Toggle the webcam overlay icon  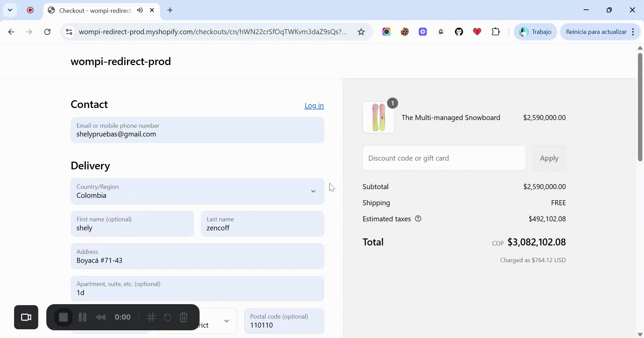pyautogui.click(x=26, y=317)
